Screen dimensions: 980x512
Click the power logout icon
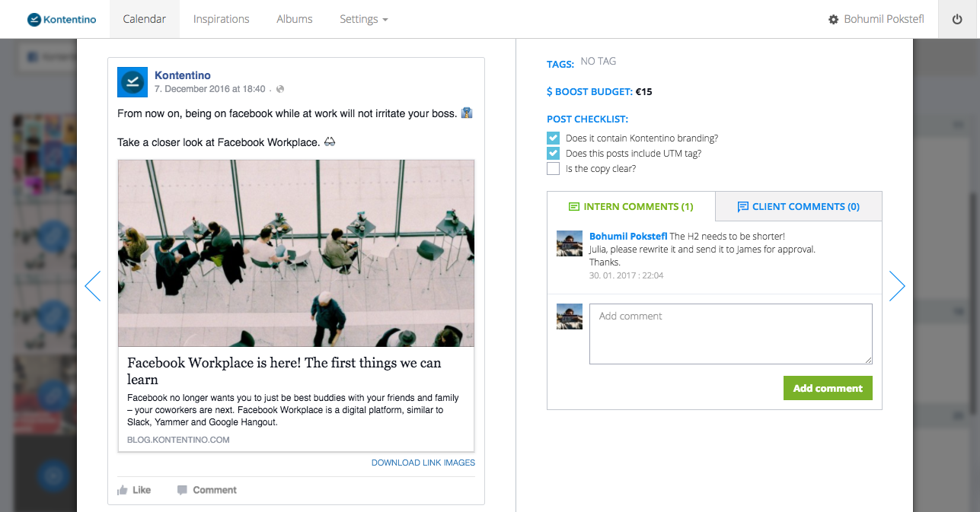point(957,19)
